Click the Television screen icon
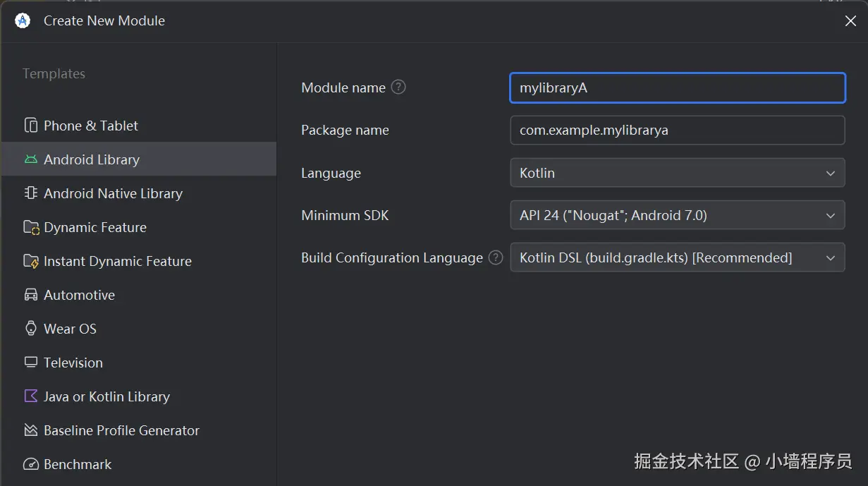Viewport: 868px width, 486px height. 31,363
